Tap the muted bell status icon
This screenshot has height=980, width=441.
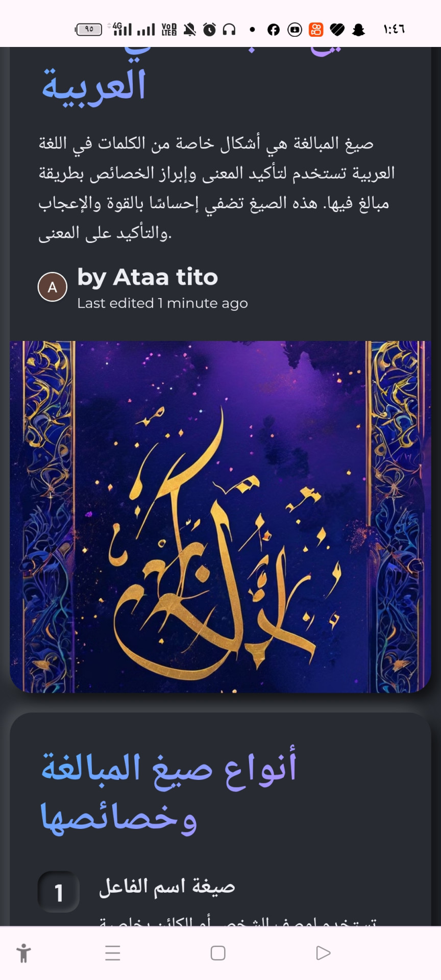tap(189, 30)
